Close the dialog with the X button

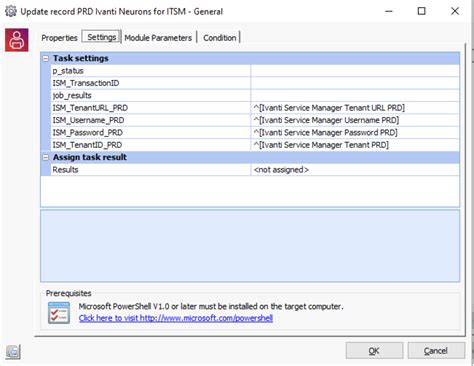coord(455,11)
